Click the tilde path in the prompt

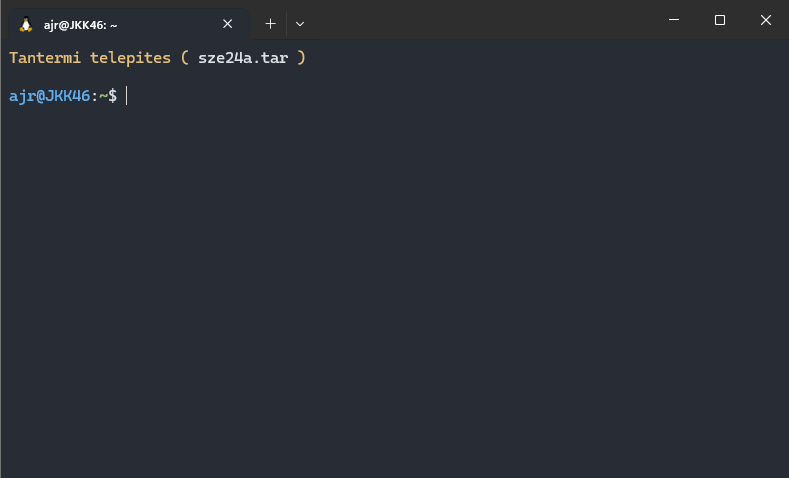click(103, 96)
